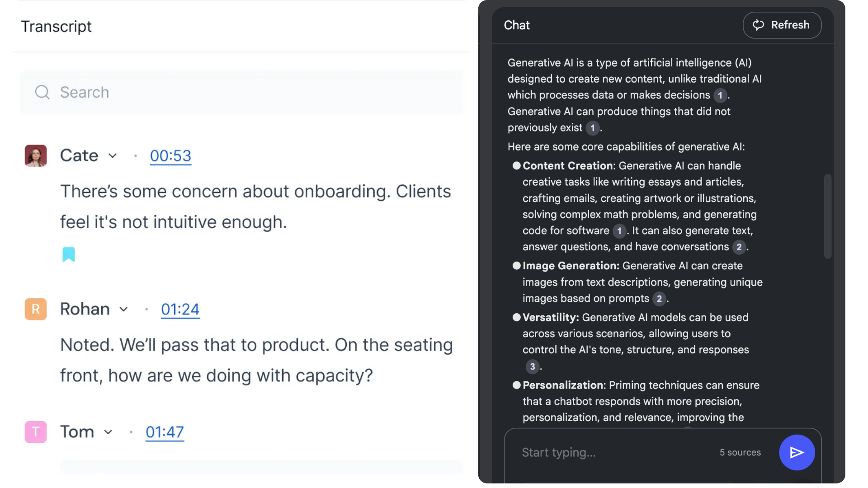Jump to timestamp 01:47
The height and width of the screenshot is (488, 868).
165,432
